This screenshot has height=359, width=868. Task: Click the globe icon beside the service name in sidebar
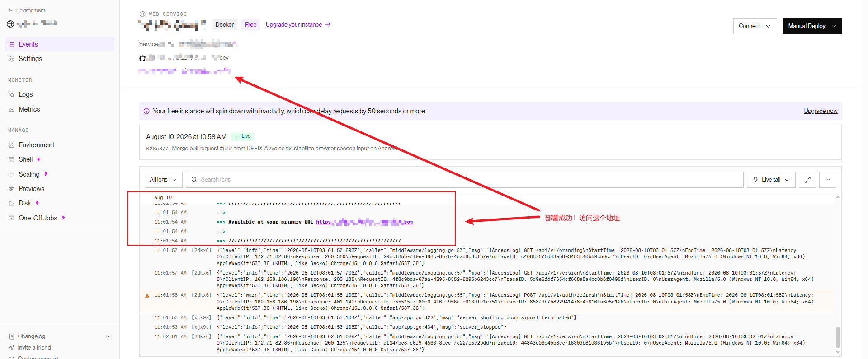coord(10,23)
